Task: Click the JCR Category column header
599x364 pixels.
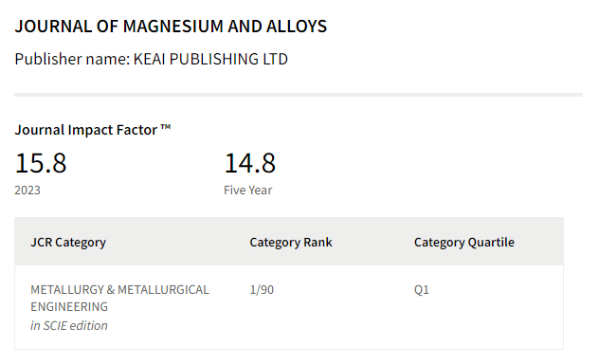Action: tap(68, 242)
